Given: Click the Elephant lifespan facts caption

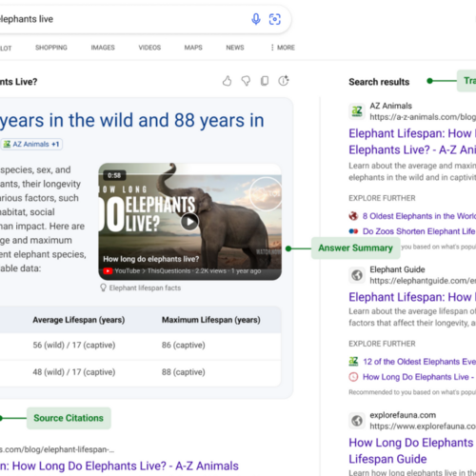Looking at the screenshot, I should (145, 288).
